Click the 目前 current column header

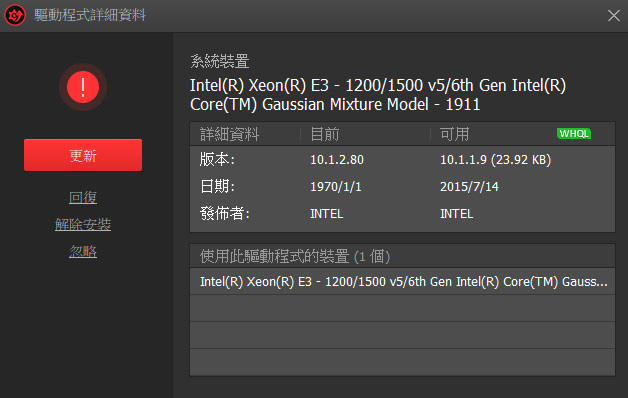point(325,134)
